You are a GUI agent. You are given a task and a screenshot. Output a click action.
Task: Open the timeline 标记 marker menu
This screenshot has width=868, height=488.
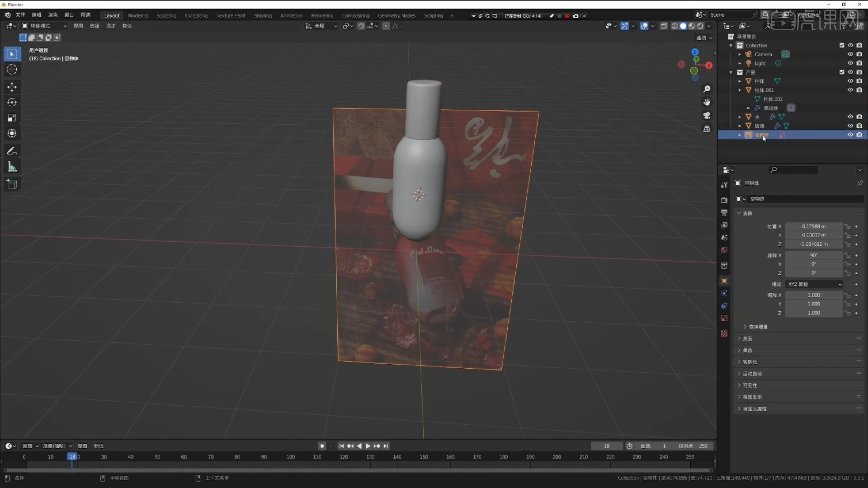pos(99,446)
